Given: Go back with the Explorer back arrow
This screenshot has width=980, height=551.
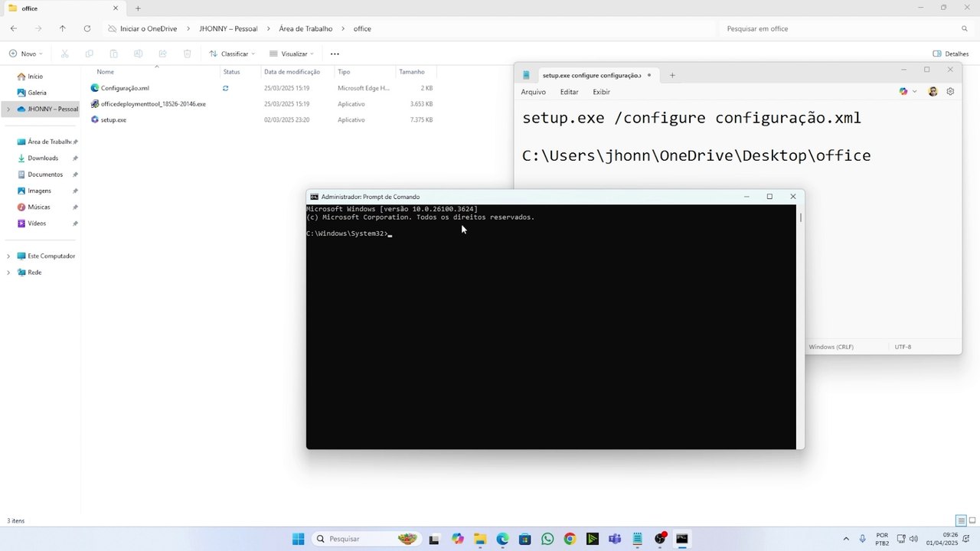Looking at the screenshot, I should (x=14, y=28).
